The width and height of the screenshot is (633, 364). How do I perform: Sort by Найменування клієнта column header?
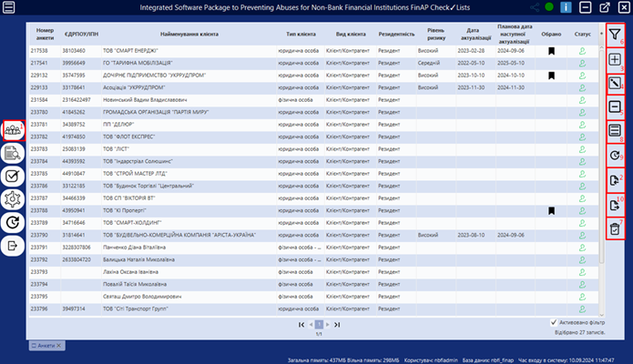(189, 34)
